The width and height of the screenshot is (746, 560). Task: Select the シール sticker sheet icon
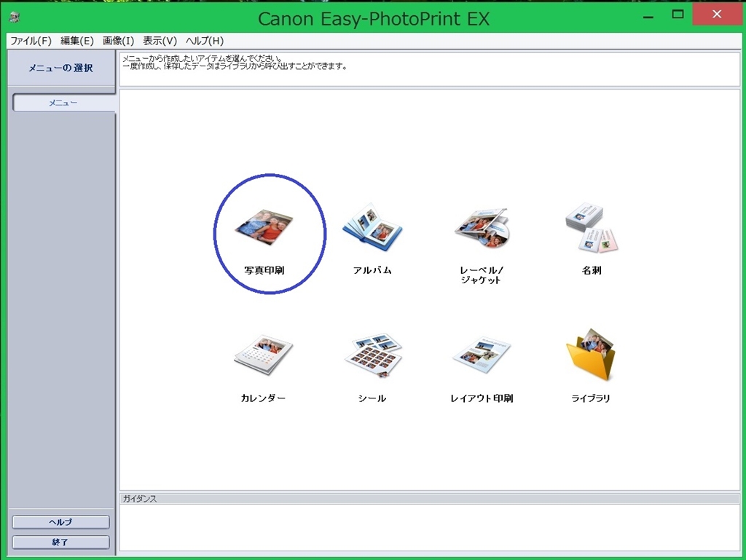[372, 355]
